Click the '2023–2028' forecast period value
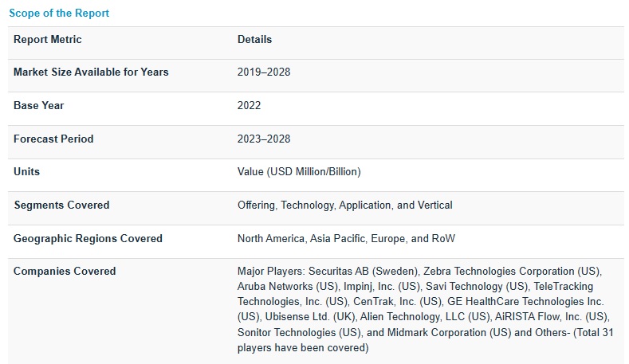 click(x=264, y=139)
